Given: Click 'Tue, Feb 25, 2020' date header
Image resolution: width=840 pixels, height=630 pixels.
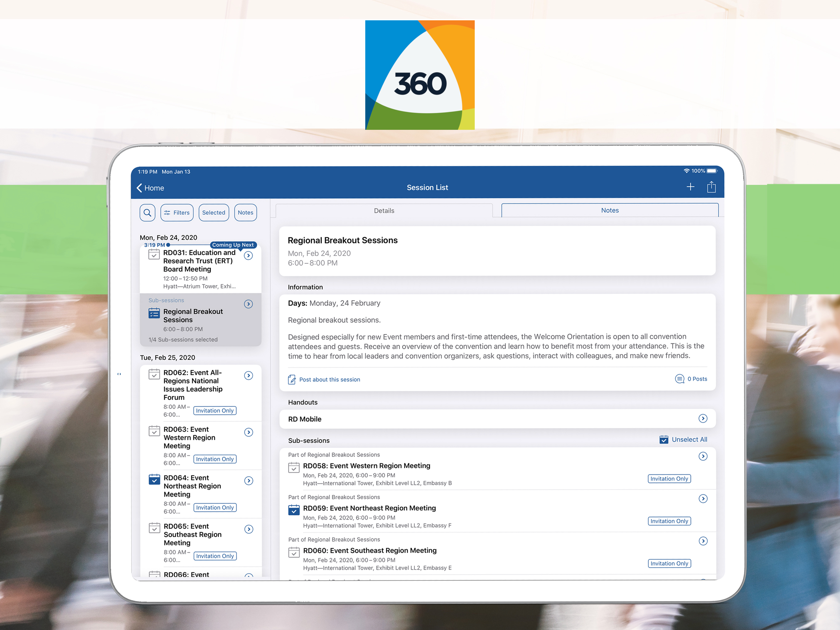Looking at the screenshot, I should [x=168, y=357].
